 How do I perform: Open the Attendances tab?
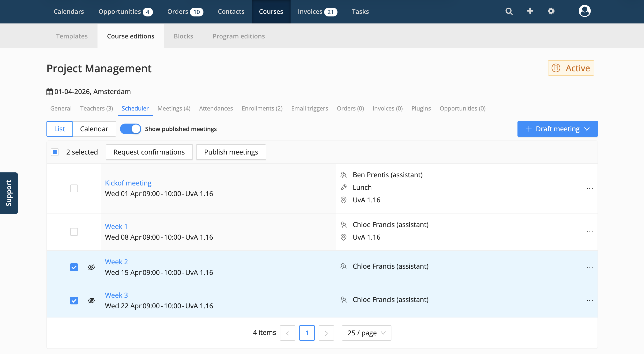(216, 108)
